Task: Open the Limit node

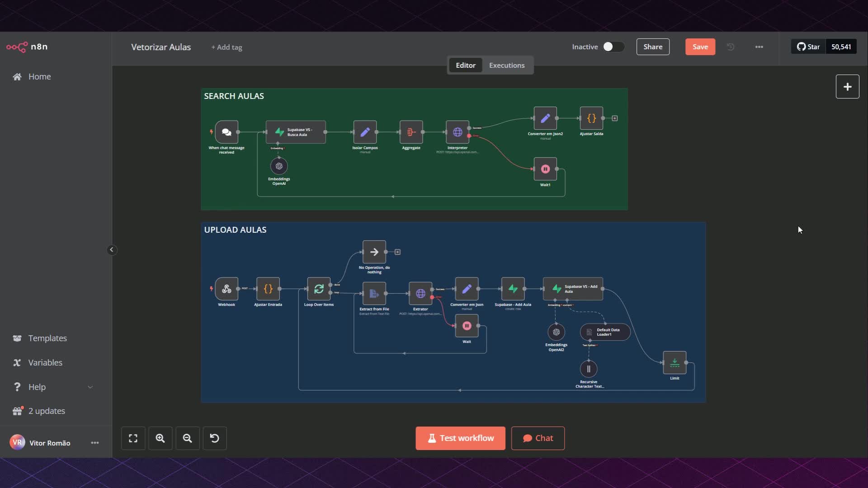Action: pyautogui.click(x=674, y=363)
